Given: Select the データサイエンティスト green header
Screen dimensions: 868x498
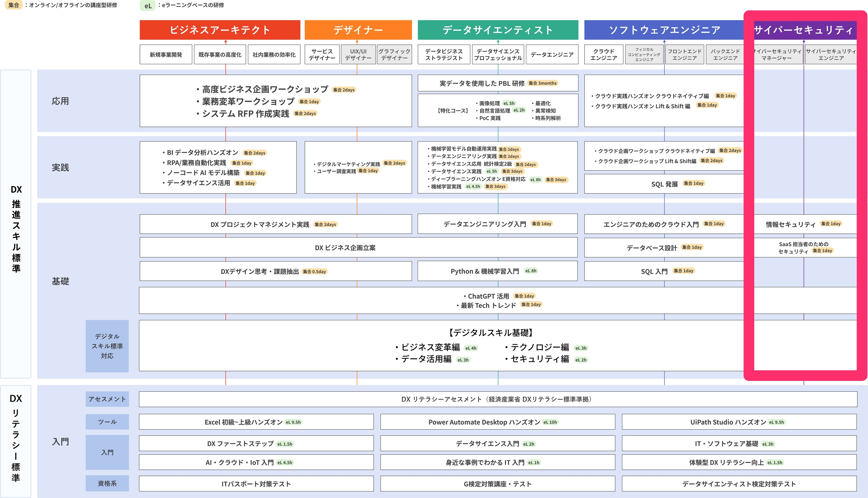Looking at the screenshot, I should click(x=498, y=30).
